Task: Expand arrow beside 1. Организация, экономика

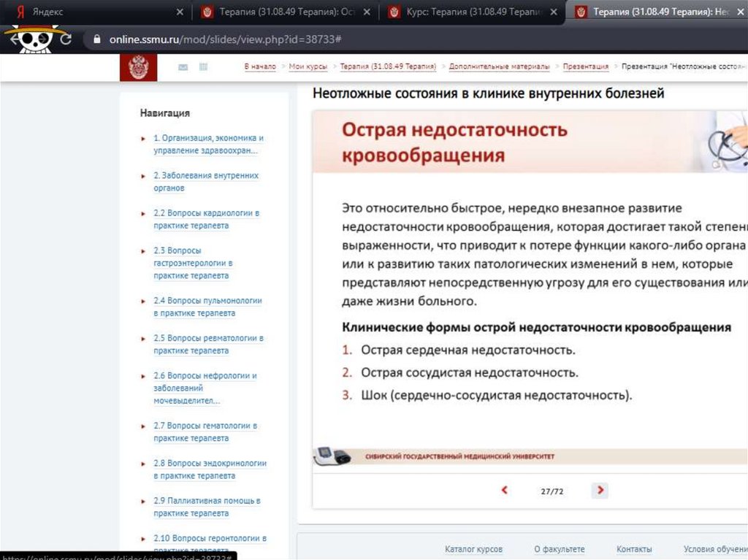Action: 143,139
